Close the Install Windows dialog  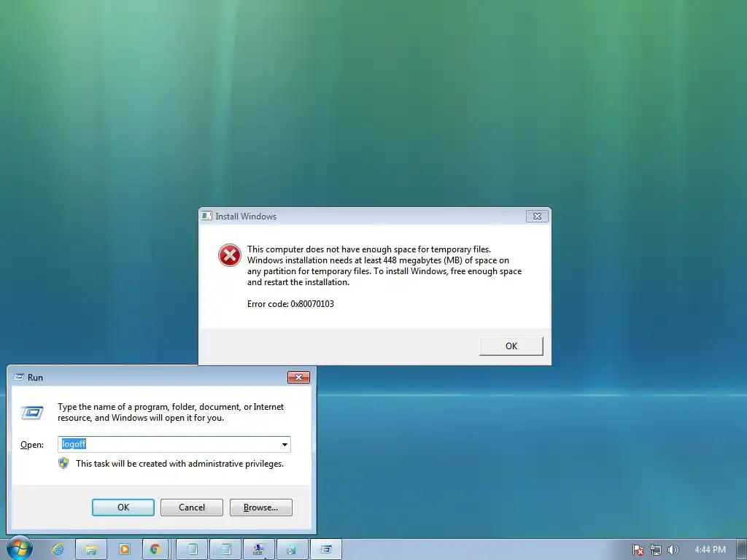click(x=537, y=216)
